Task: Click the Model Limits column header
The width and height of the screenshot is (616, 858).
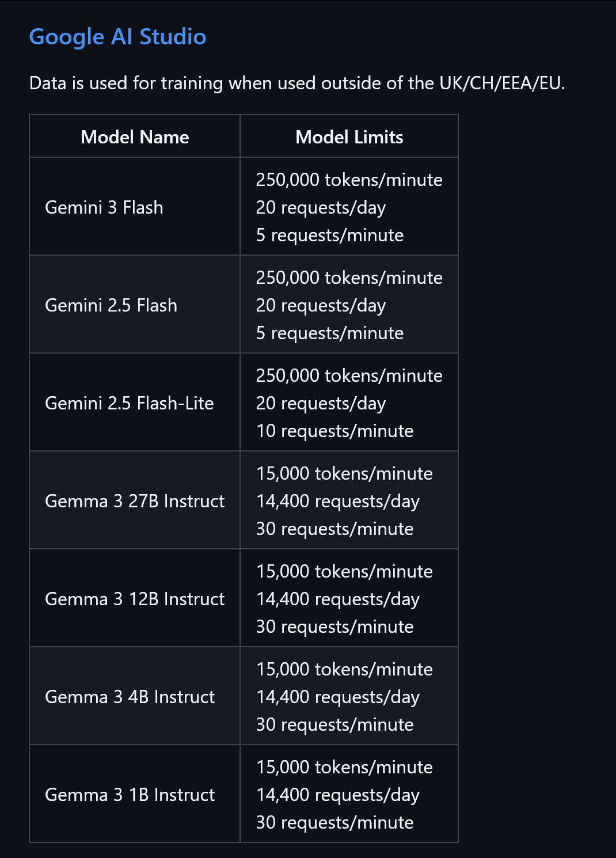Action: (349, 137)
